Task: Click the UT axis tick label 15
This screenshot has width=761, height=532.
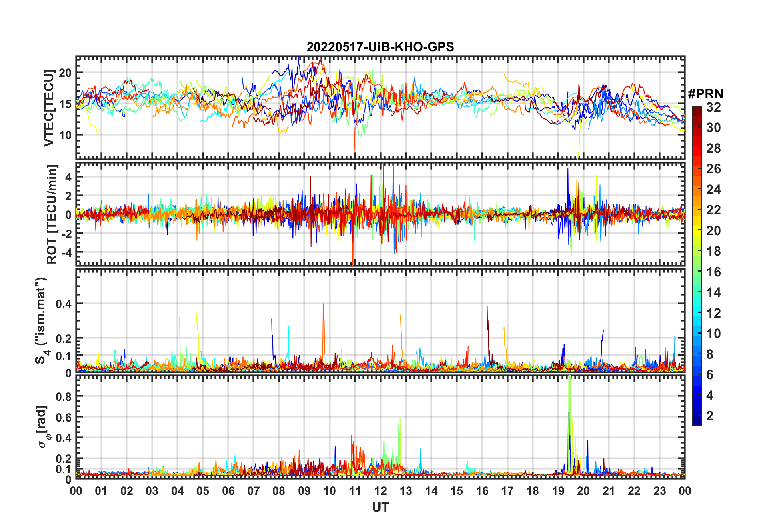Action: click(x=457, y=491)
